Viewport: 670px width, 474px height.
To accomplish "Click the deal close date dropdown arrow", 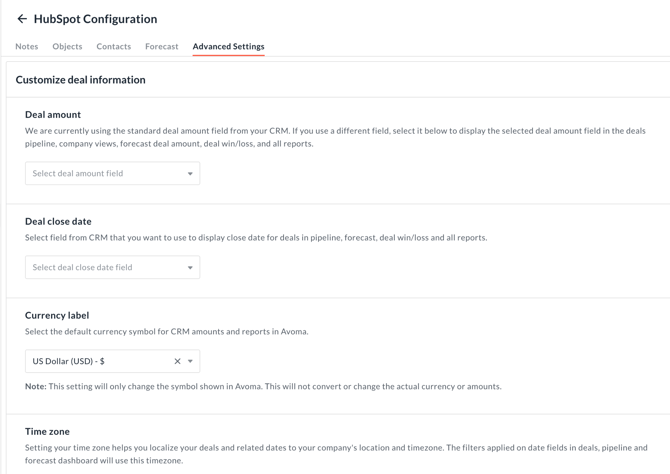I will [x=190, y=268].
